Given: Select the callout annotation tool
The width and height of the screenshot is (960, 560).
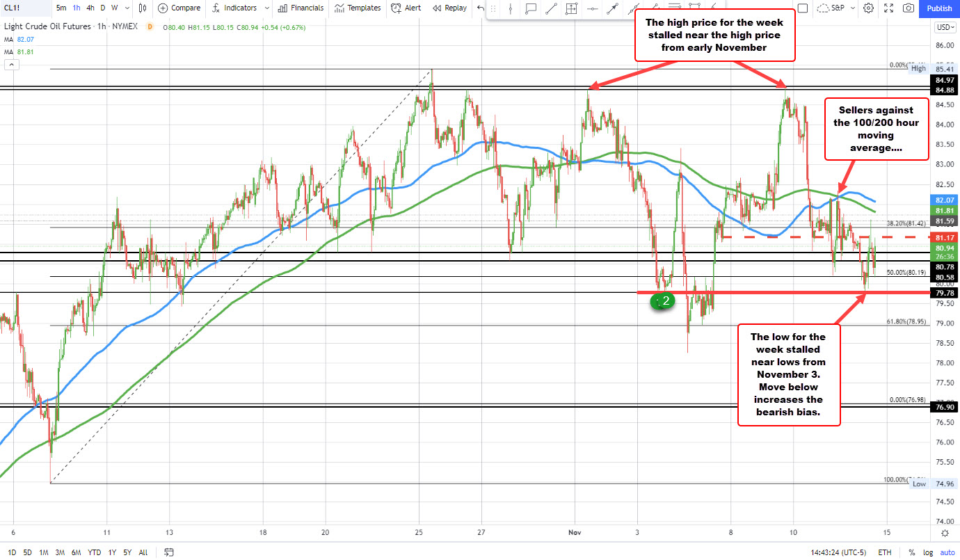Looking at the screenshot, I should coord(530,9).
